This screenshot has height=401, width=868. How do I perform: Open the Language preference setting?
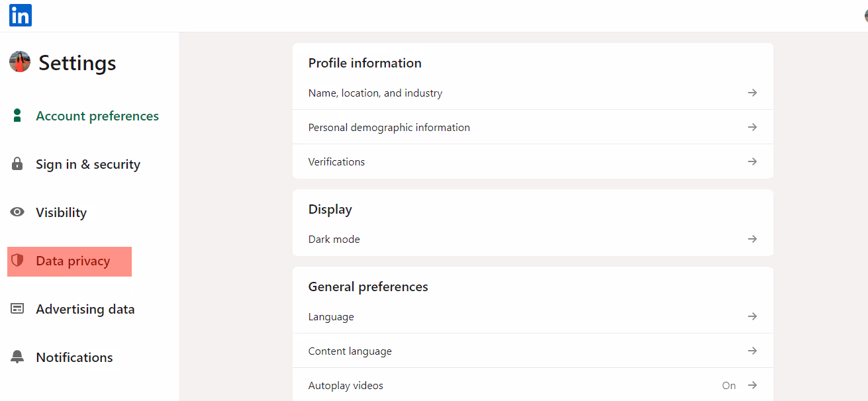pos(330,316)
